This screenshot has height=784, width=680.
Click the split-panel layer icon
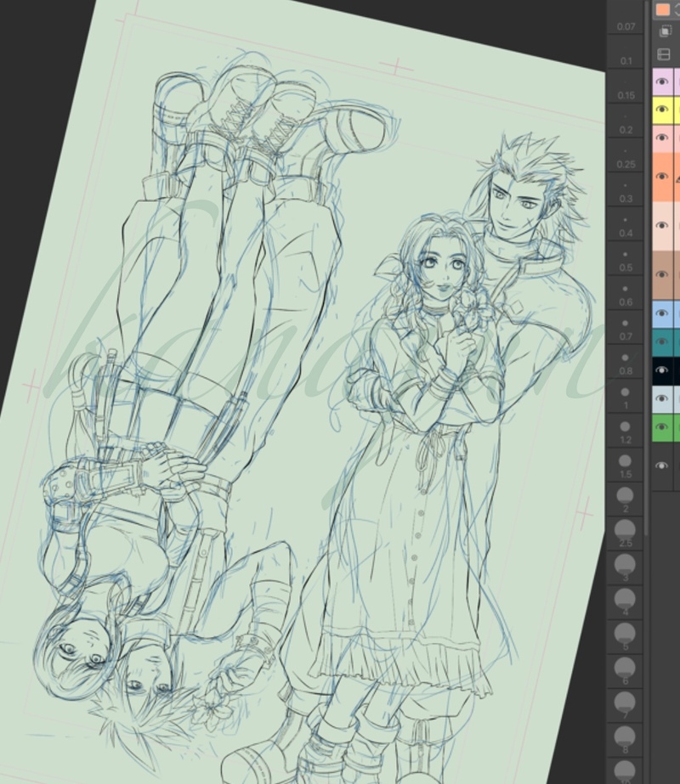click(664, 54)
